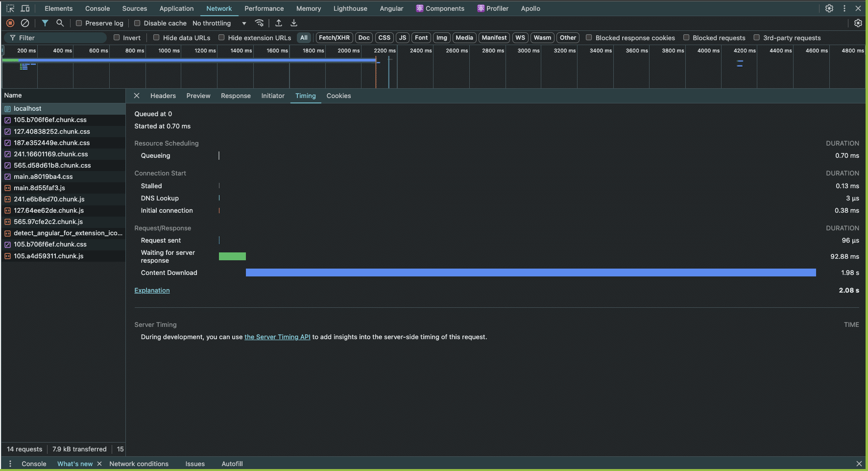Enable Disable cache checkbox
This screenshot has height=471, width=868.
pyautogui.click(x=138, y=23)
